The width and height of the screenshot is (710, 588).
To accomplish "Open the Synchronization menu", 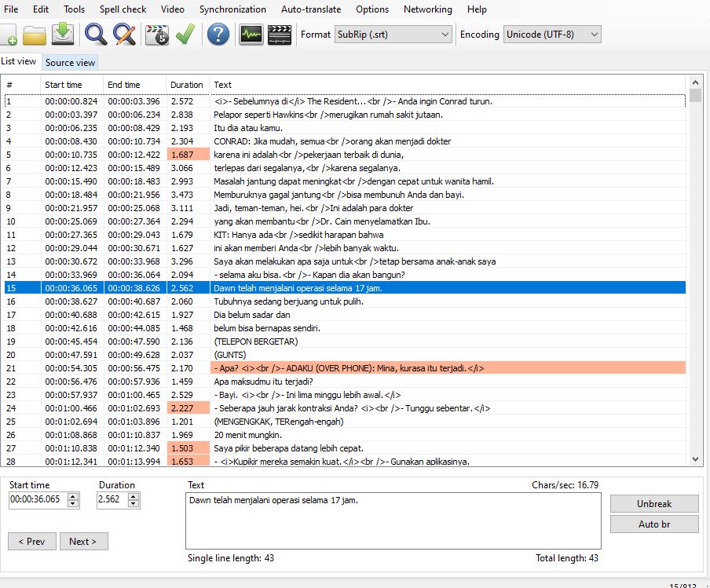I will [232, 9].
